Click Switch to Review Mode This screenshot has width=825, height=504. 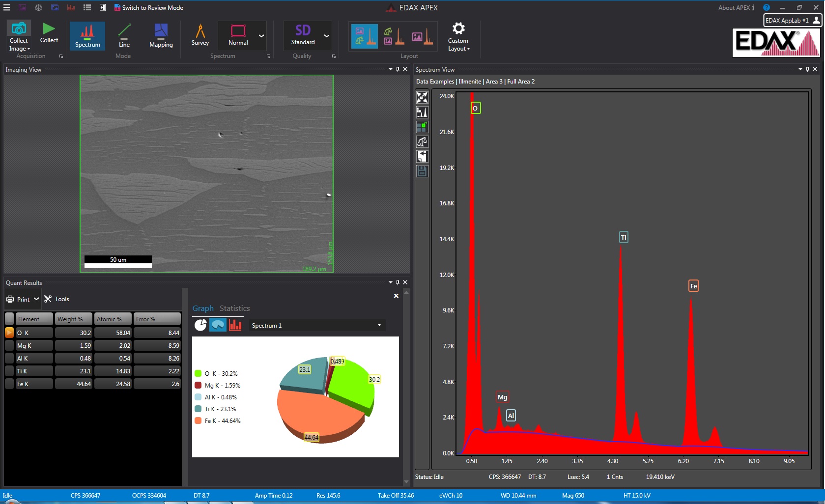pos(148,8)
